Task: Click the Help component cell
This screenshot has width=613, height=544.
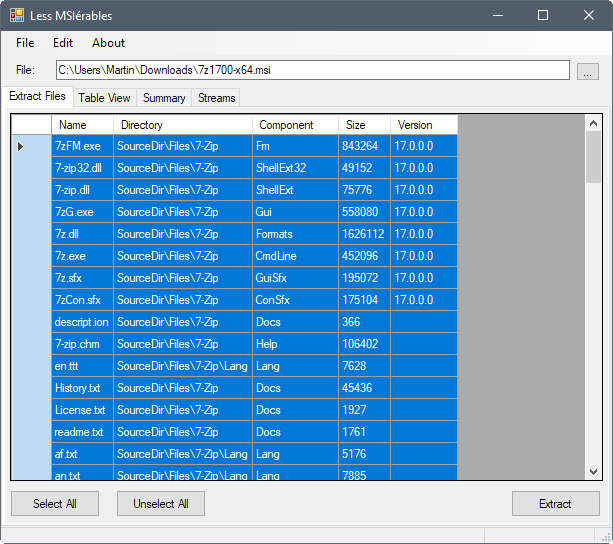Action: click(x=296, y=344)
